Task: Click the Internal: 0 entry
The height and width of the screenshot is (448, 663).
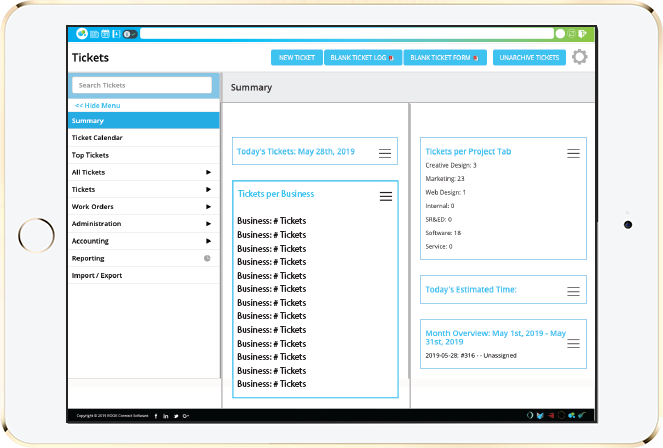Action: (x=440, y=206)
